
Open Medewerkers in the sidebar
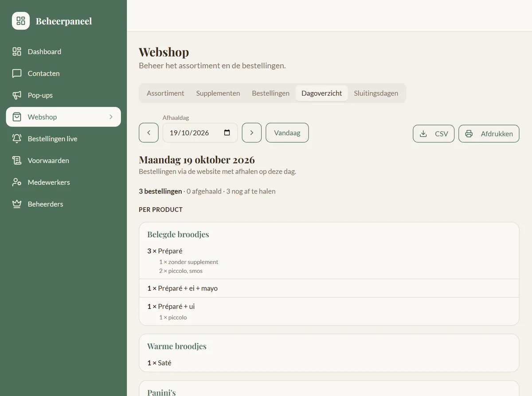point(63,182)
